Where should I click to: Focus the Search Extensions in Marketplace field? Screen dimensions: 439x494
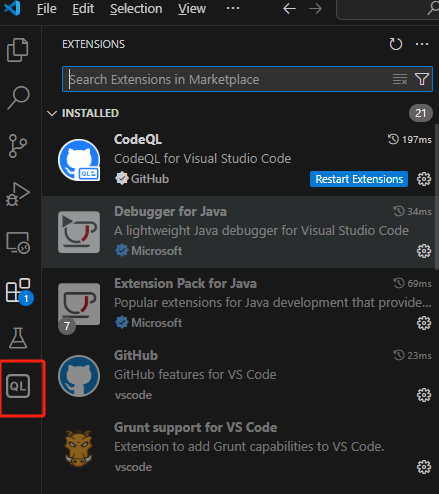coord(227,79)
